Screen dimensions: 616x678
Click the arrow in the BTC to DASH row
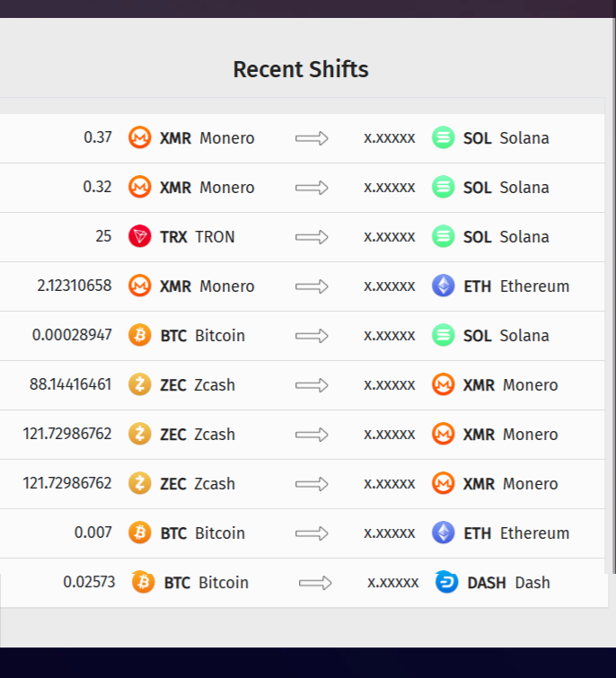coord(315,583)
